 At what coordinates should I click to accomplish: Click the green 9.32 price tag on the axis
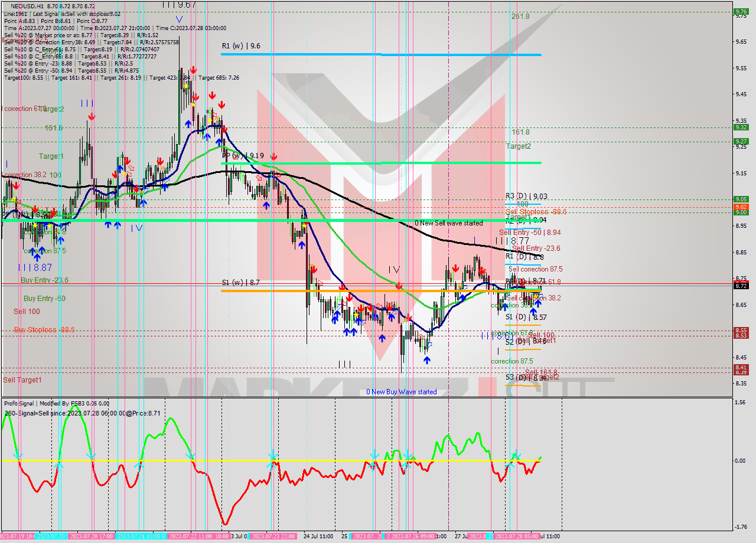741,127
